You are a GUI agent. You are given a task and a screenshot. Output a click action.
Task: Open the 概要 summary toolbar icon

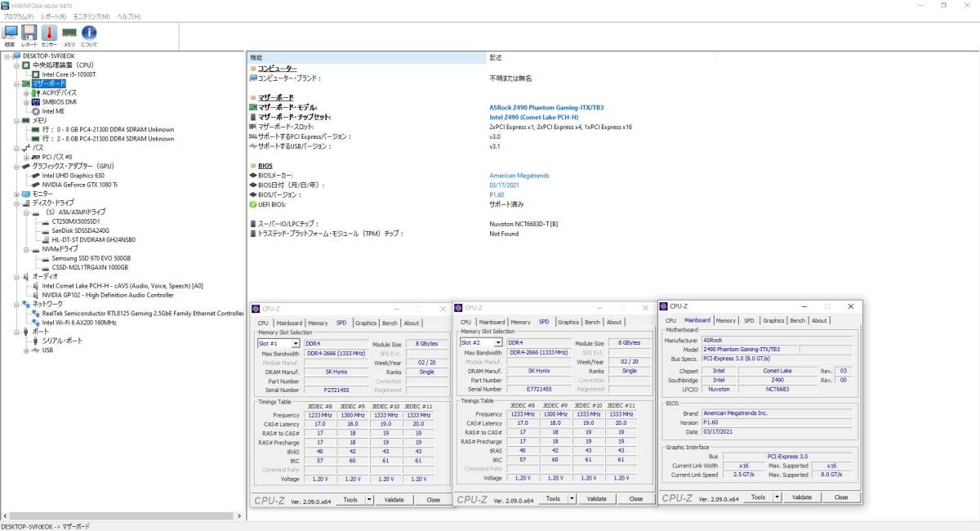tap(10, 36)
